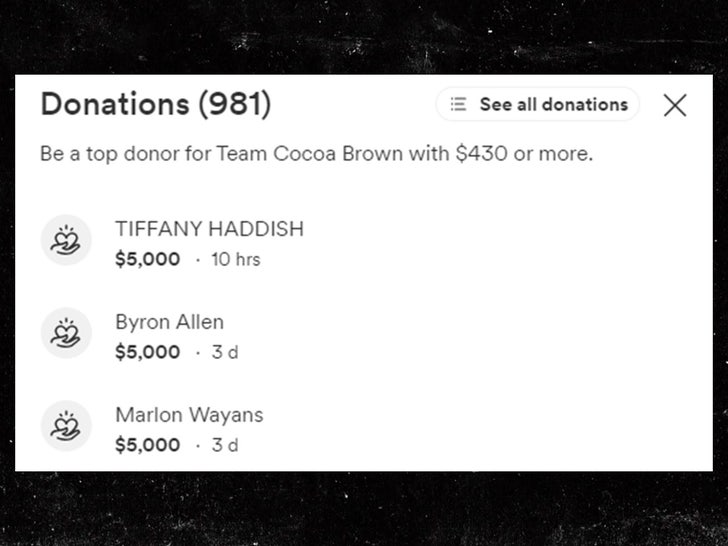Select the TIFFANY HADDISH donor name

[x=209, y=229]
